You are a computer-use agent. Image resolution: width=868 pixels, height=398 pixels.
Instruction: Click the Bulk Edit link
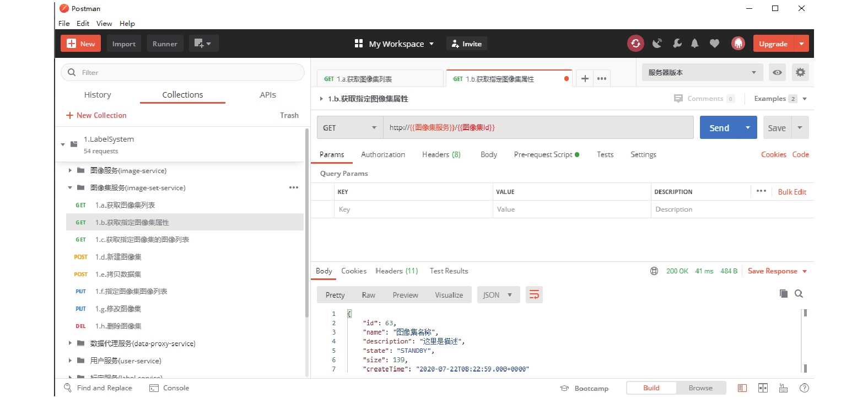[792, 192]
